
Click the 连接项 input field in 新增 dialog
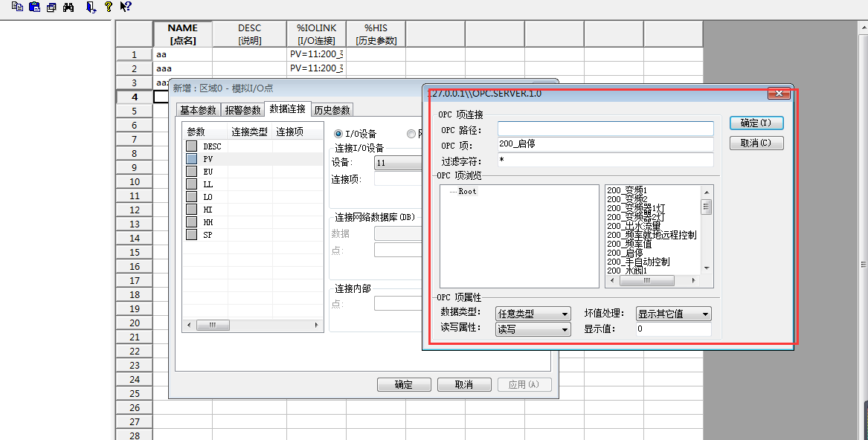pyautogui.click(x=399, y=179)
